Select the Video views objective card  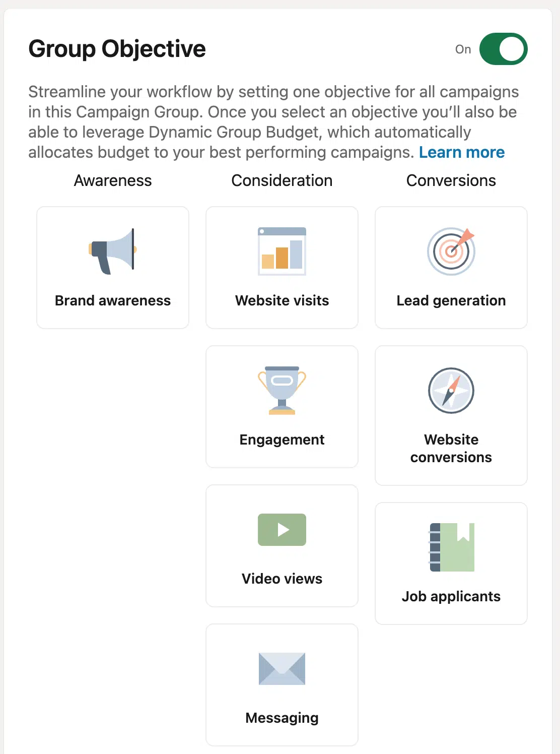click(282, 545)
